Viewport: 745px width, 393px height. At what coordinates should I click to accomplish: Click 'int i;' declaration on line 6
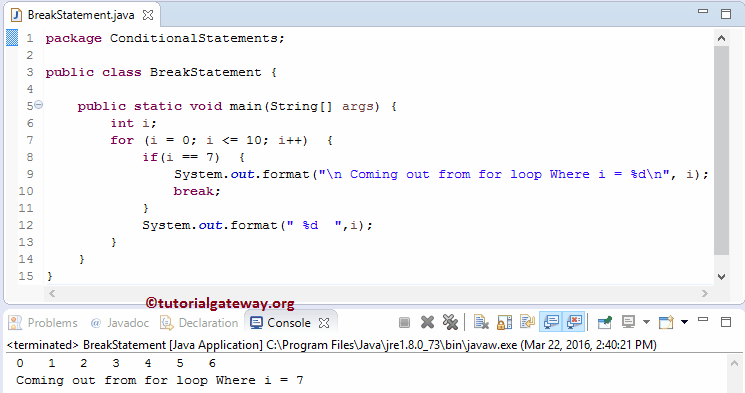click(134, 123)
